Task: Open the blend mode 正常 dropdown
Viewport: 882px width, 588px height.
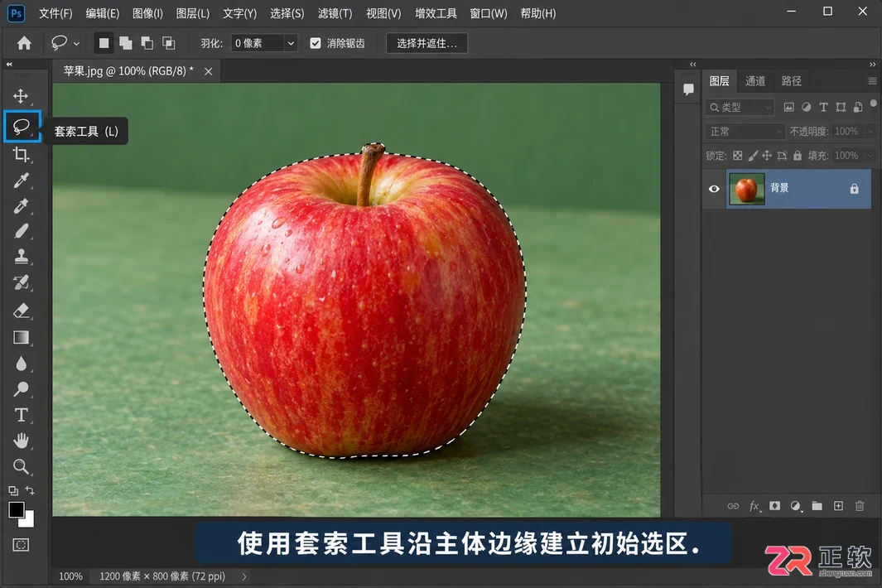Action: (745, 131)
